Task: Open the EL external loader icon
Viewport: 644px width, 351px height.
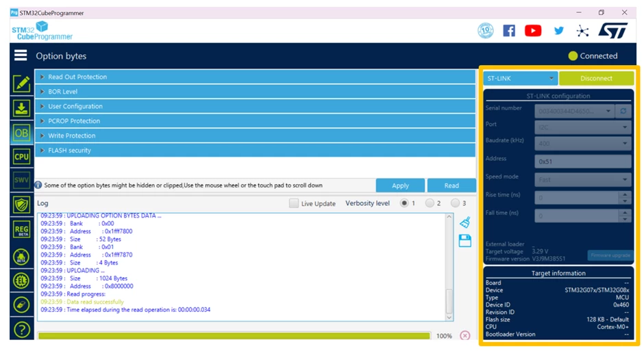Action: point(21,281)
